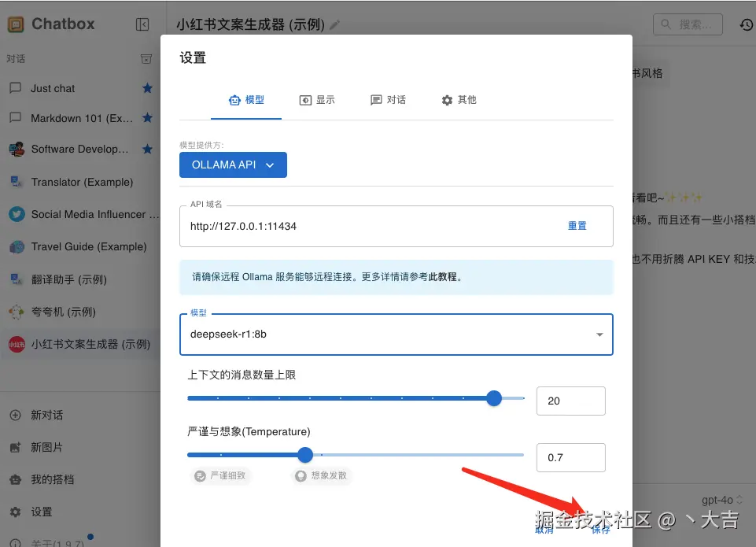The image size is (756, 547).
Task: Open the gpt-4o model selector
Action: tap(721, 501)
